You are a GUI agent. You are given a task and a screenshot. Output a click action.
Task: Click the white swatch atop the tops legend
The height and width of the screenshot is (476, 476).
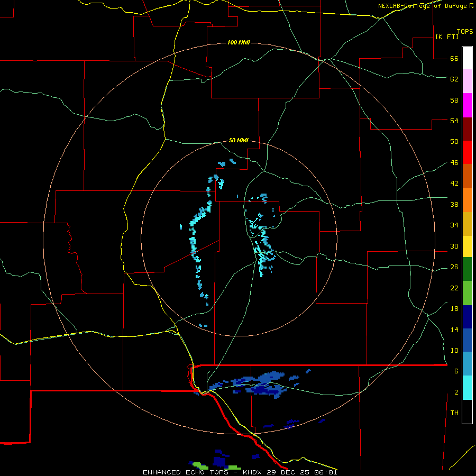pos(467,58)
